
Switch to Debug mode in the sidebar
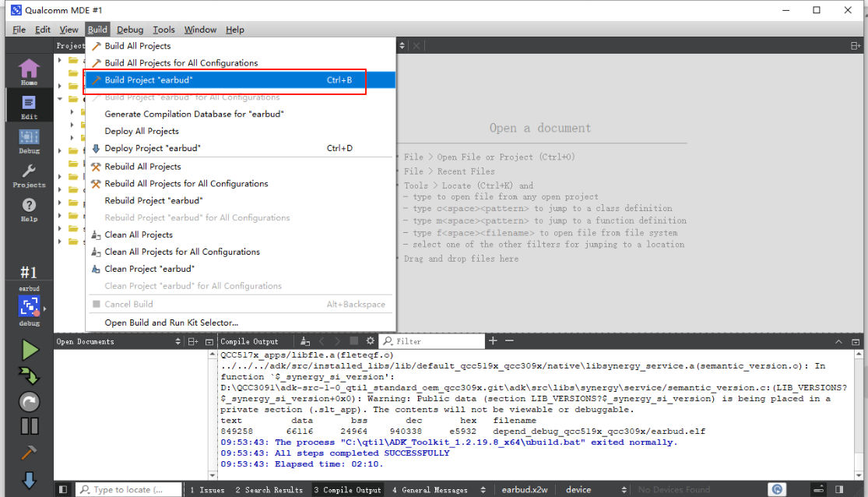coord(29,141)
